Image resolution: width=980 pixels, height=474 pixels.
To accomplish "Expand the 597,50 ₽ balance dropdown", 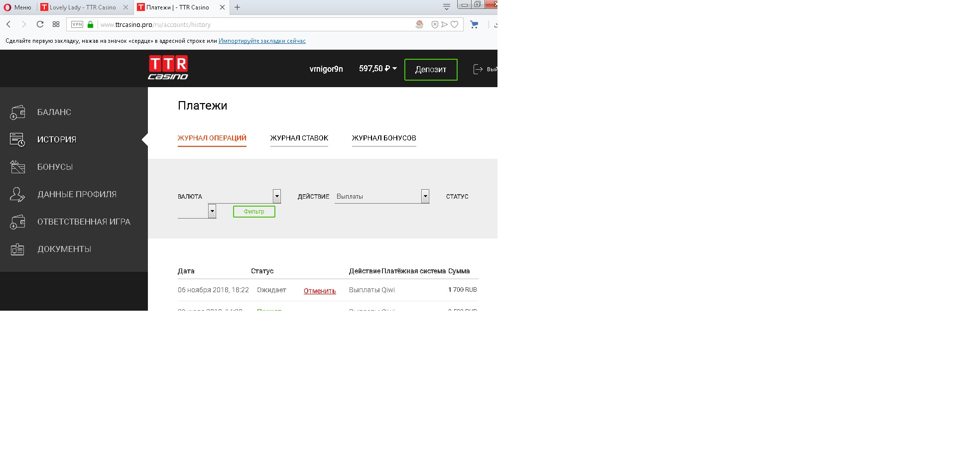I will tap(378, 69).
